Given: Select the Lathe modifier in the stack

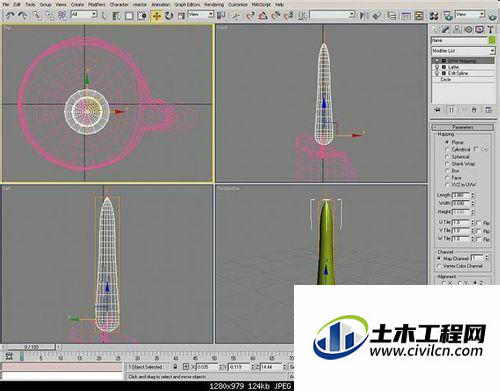Looking at the screenshot, I should point(463,67).
